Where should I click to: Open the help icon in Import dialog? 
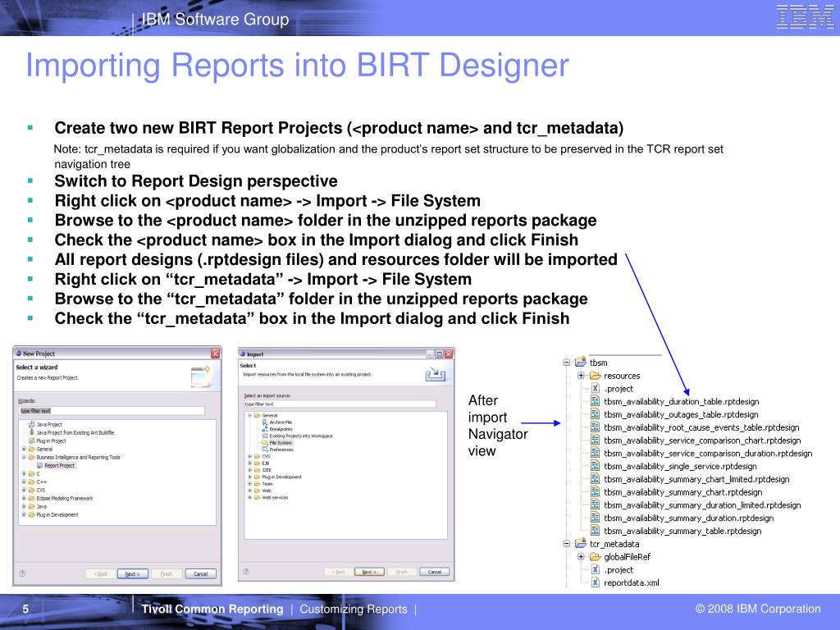tap(246, 572)
